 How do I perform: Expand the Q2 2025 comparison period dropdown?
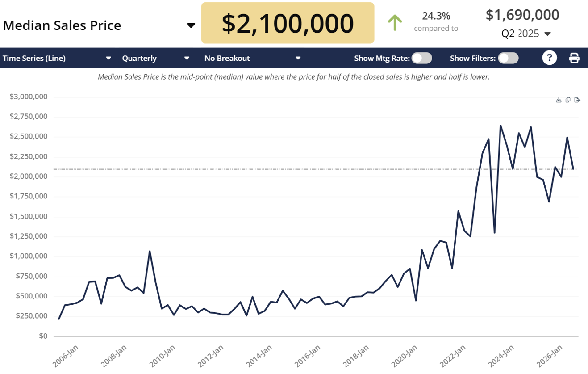tap(526, 34)
